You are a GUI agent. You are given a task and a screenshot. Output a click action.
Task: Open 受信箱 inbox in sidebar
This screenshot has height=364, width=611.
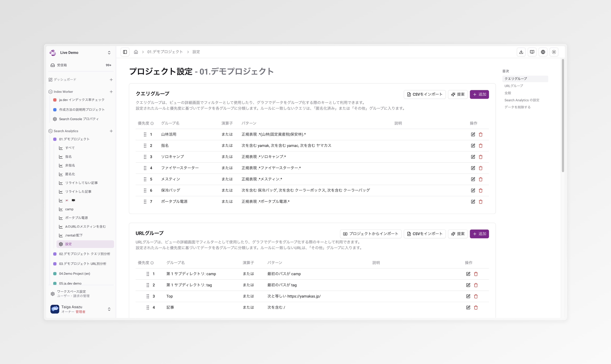coord(62,65)
